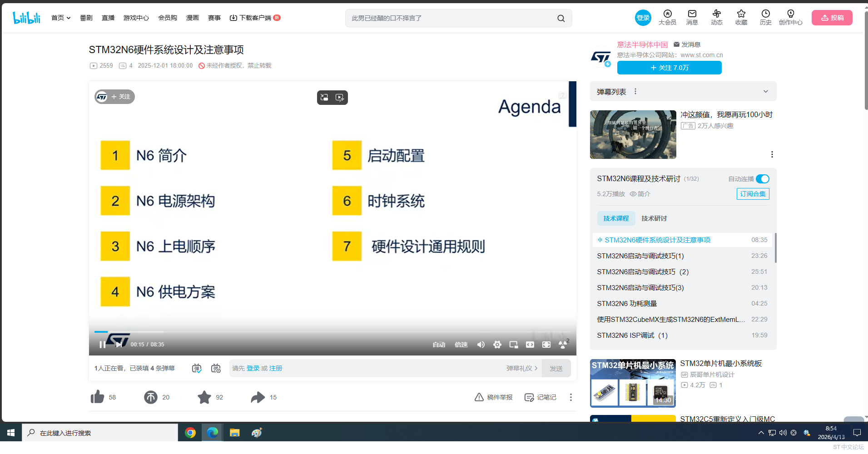Switch to the 技术研讨 tab
Image resolution: width=868 pixels, height=454 pixels.
tap(654, 218)
